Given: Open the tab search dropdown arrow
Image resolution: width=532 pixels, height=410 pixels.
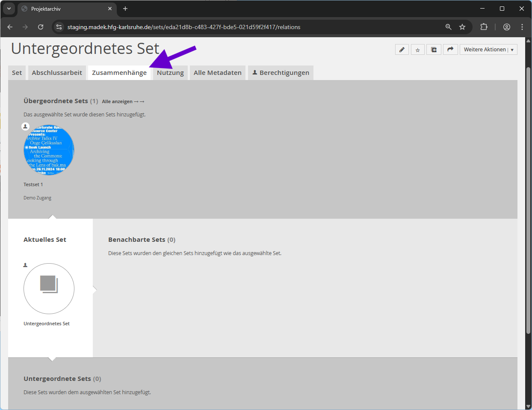Looking at the screenshot, I should (9, 9).
